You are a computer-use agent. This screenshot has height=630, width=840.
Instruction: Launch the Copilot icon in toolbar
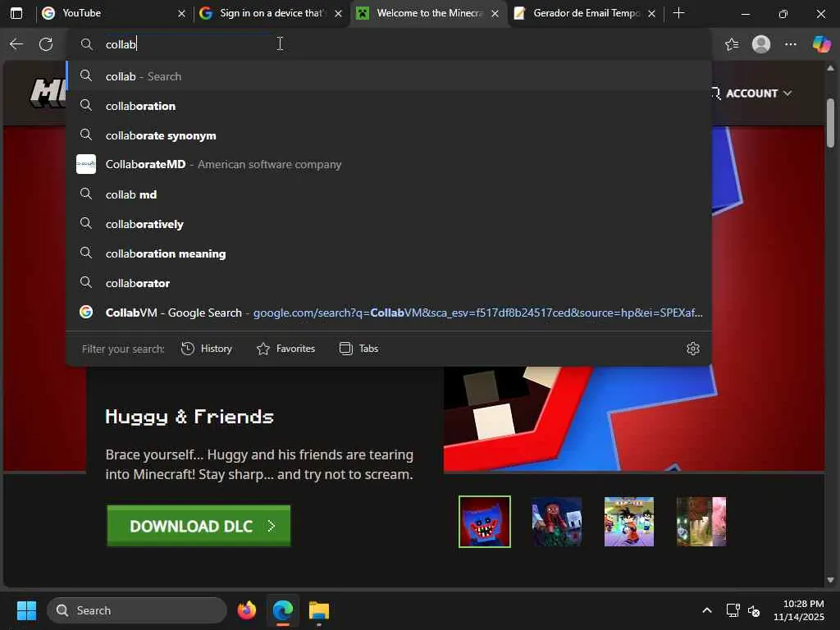pyautogui.click(x=821, y=44)
